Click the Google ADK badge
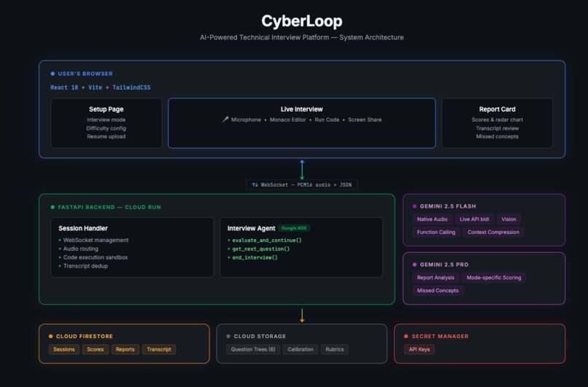Image resolution: width=588 pixels, height=387 pixels. click(x=294, y=228)
